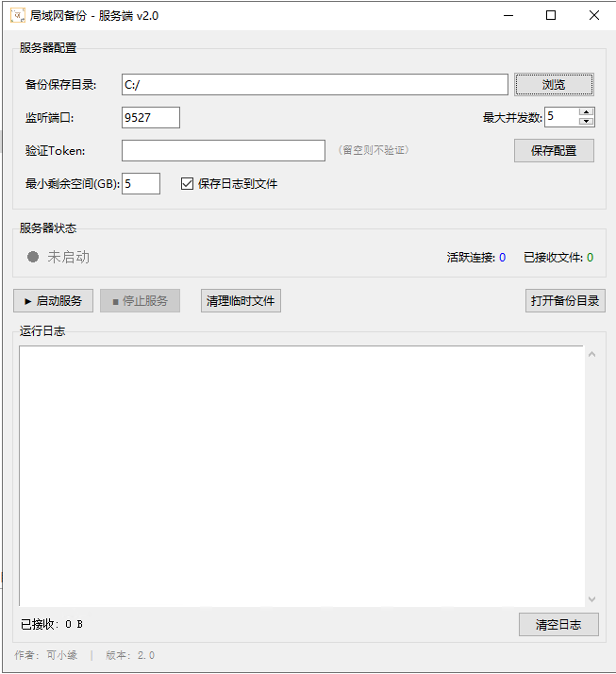This screenshot has height=674, width=616.
Task: Click the 活跃连接: 0 counter
Action: 476,258
